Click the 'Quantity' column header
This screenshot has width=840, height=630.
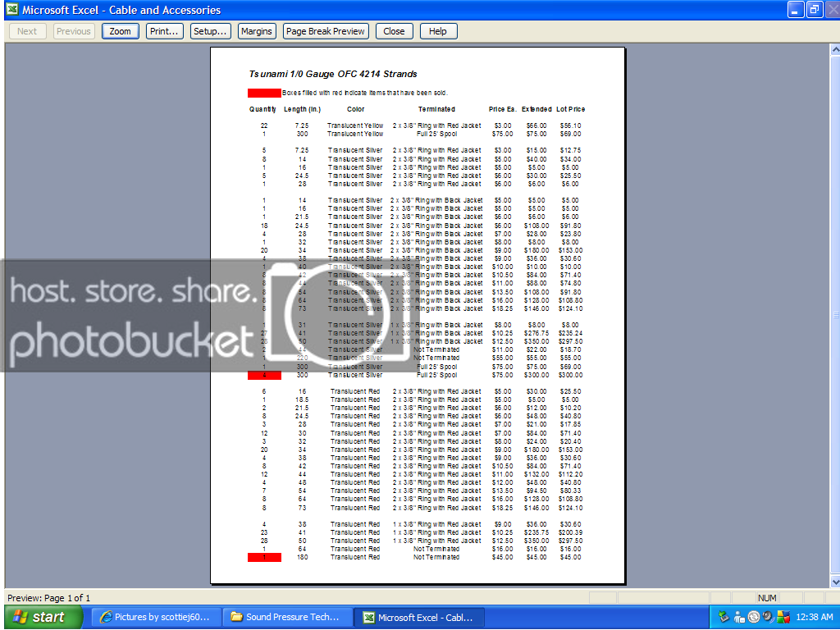point(262,109)
